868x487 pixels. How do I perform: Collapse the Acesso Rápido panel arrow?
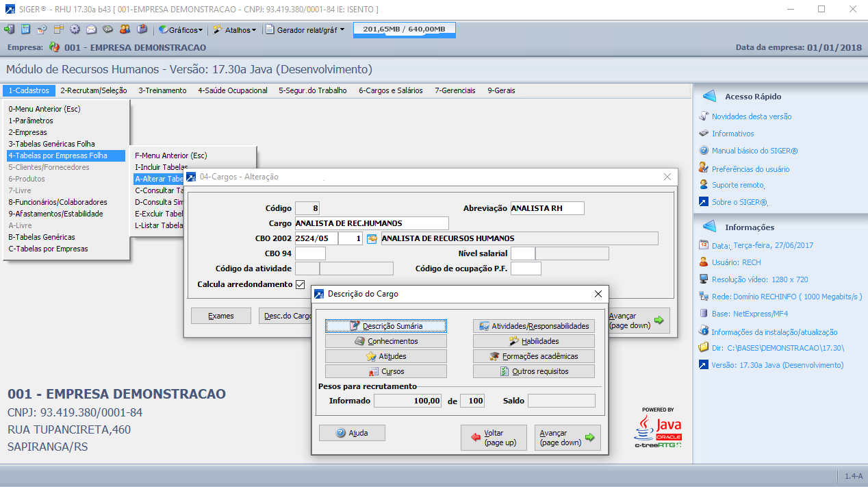[x=709, y=97]
